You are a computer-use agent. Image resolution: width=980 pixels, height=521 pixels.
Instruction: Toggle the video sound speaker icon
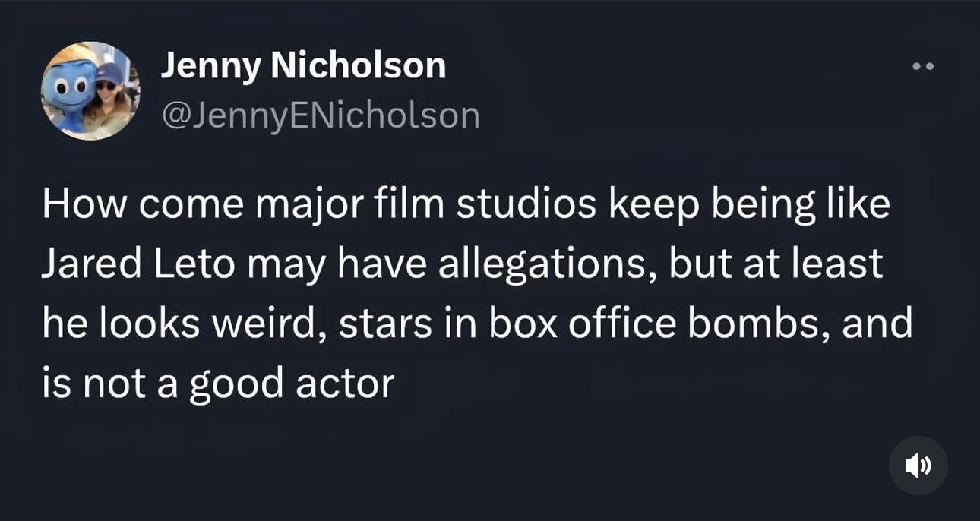coord(918,465)
